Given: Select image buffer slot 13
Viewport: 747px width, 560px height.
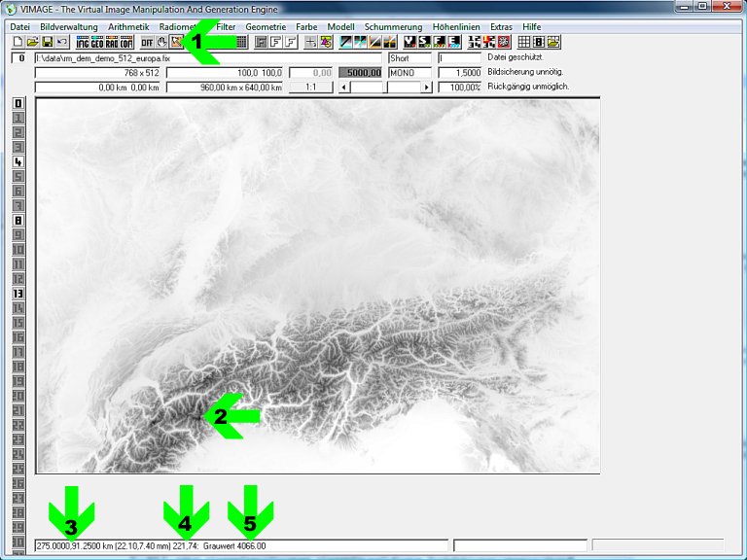Looking at the screenshot, I should point(18,293).
